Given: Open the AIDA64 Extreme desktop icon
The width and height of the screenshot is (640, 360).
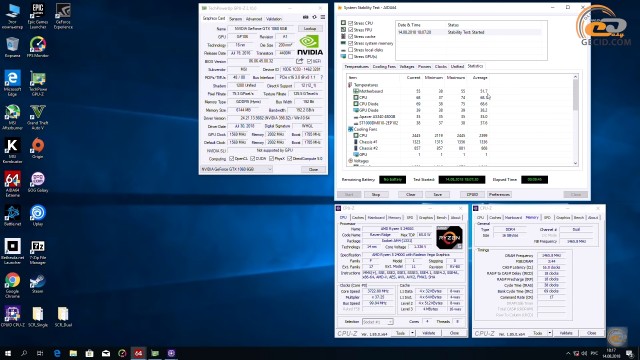Looking at the screenshot, I should (12, 184).
